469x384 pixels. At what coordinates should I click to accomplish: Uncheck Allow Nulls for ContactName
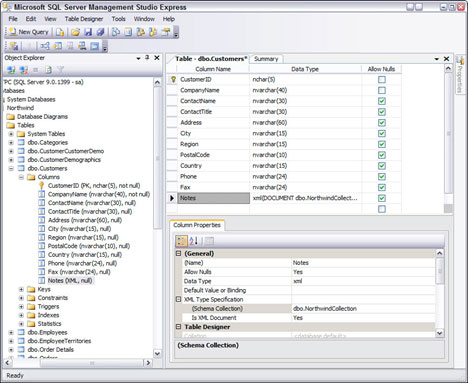pyautogui.click(x=382, y=101)
